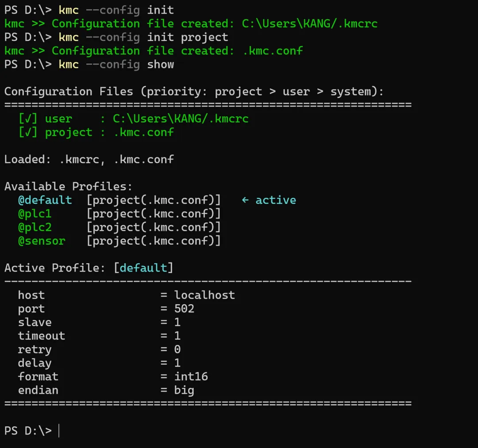Click the @sensor profile entry
478x448 pixels.
click(x=42, y=241)
